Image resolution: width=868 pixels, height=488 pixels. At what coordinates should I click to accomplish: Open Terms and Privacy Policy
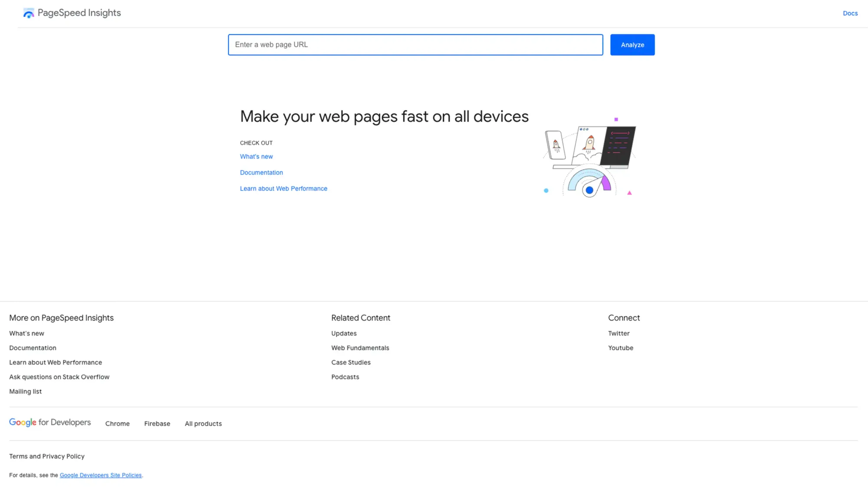[x=47, y=456]
